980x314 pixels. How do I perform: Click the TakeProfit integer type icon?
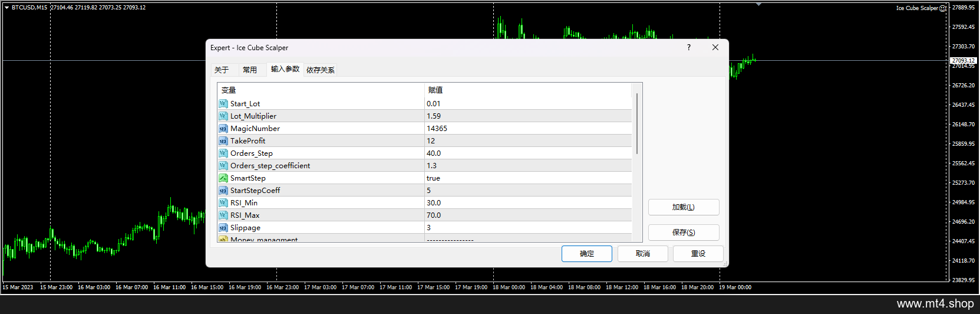pyautogui.click(x=223, y=141)
